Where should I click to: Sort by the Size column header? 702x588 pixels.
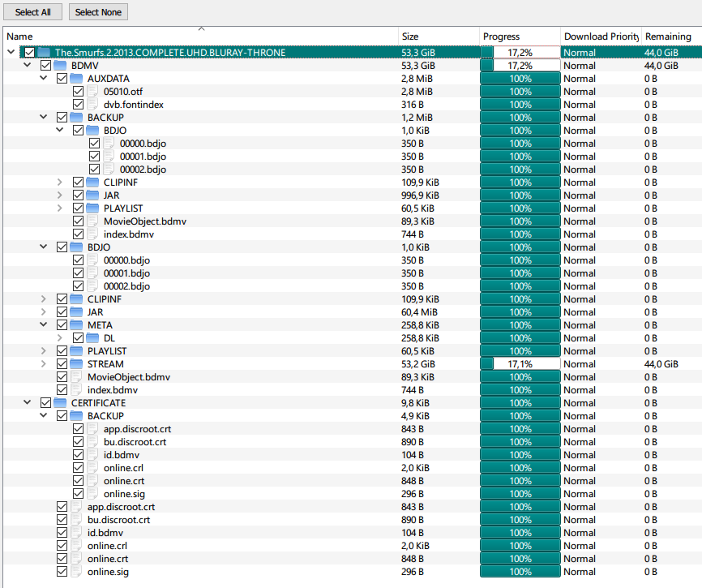point(439,36)
